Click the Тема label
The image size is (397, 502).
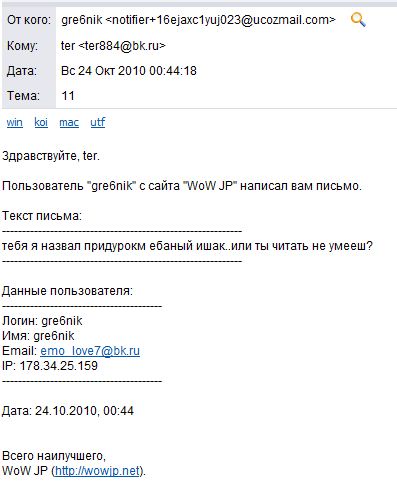pyautogui.click(x=23, y=96)
